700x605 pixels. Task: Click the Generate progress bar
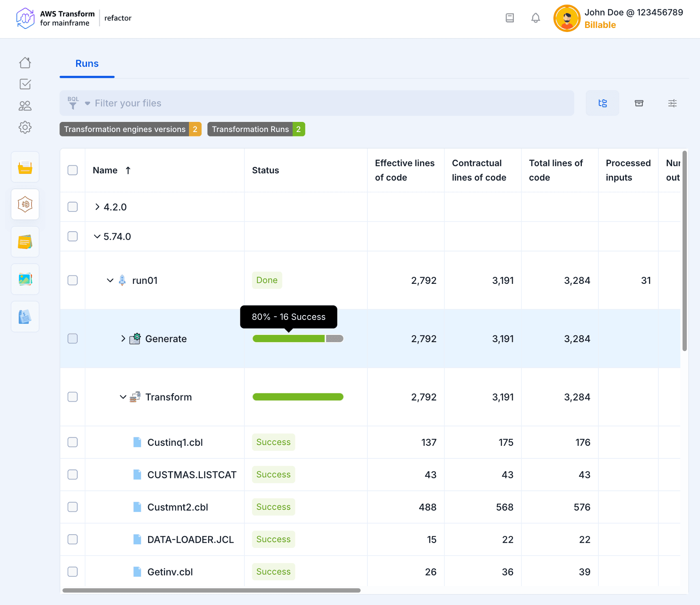(298, 339)
